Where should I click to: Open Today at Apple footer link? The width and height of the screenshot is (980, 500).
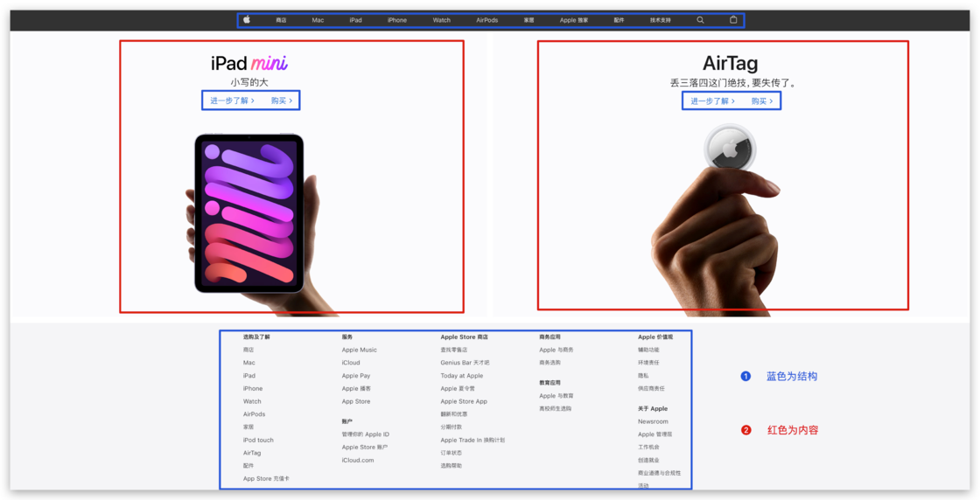[x=462, y=376]
